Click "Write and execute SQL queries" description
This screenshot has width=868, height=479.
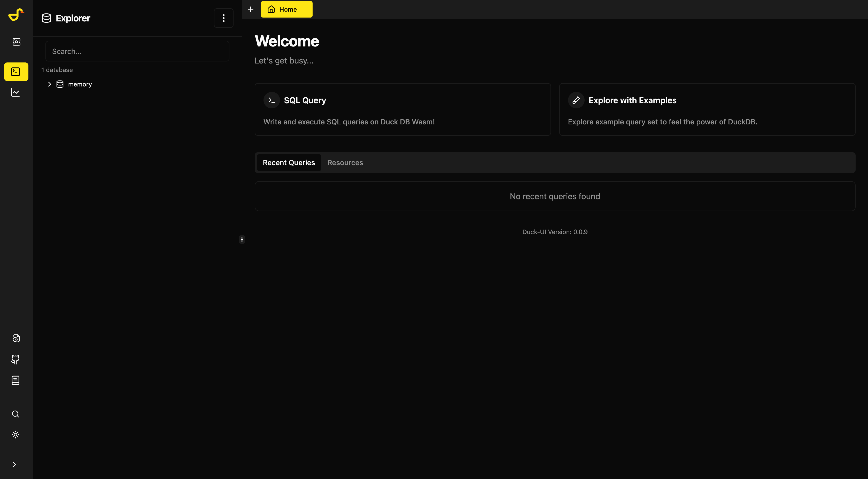(349, 122)
